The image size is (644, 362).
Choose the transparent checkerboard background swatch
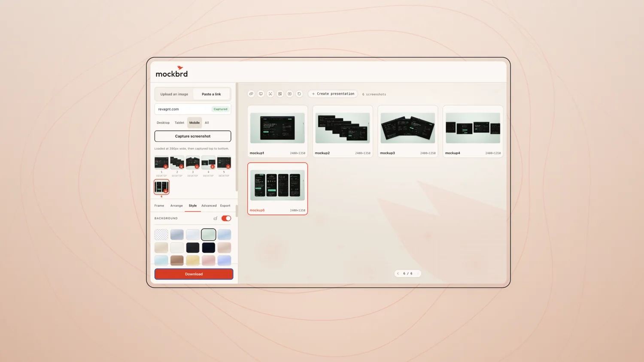pos(161,235)
